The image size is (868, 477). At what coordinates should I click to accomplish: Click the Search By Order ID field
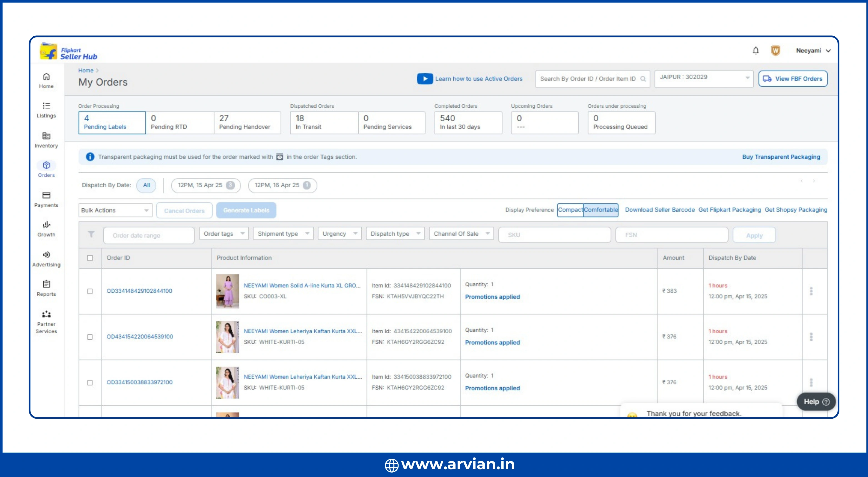593,79
